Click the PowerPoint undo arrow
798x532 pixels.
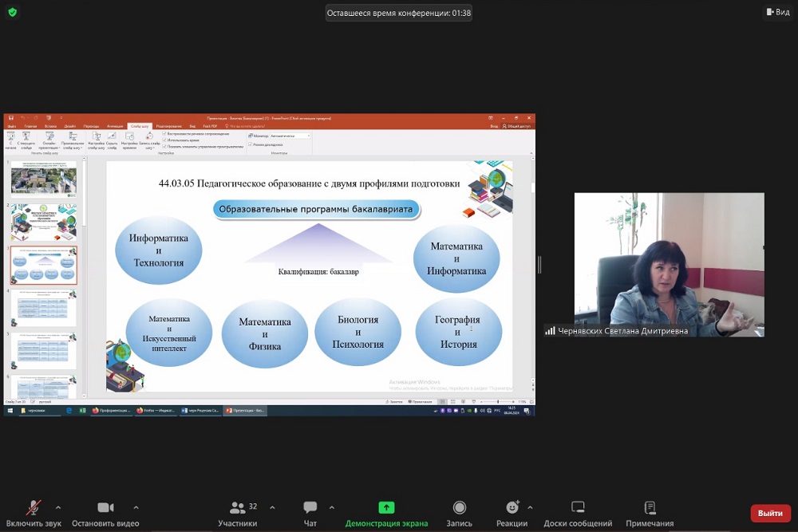[x=23, y=118]
